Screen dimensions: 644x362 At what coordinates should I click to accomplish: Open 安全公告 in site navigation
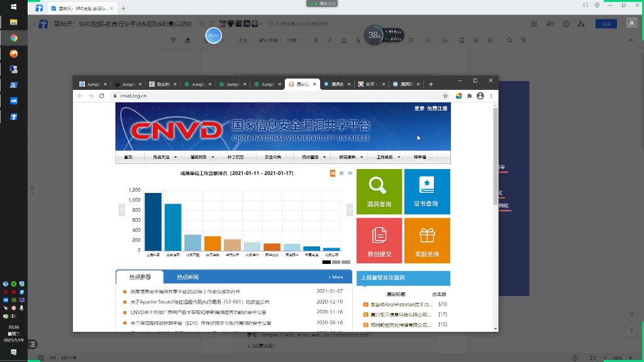click(273, 157)
